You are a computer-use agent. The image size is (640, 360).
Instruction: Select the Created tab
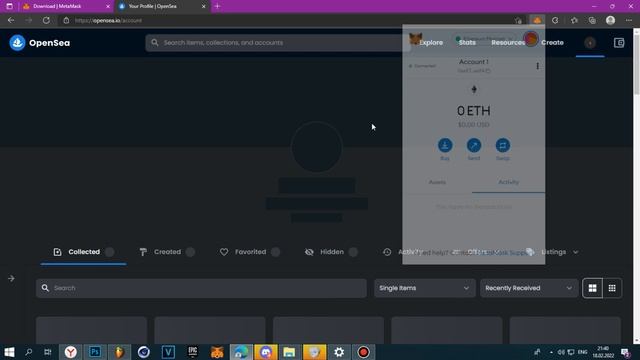pos(167,252)
